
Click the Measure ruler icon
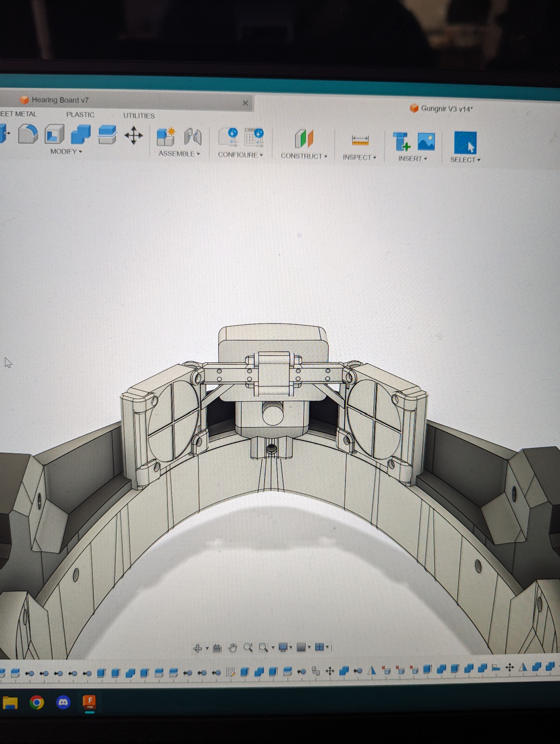click(360, 140)
